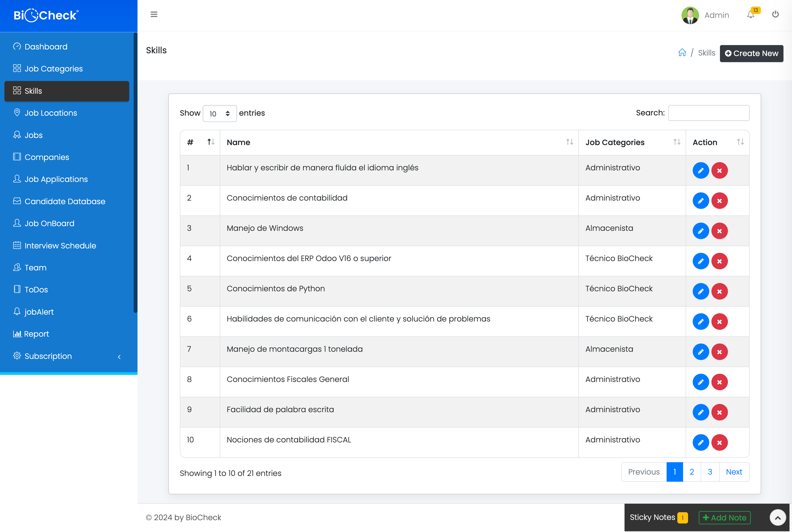The height and width of the screenshot is (532, 792).
Task: Open jobAlert in the sidebar
Action: click(x=67, y=312)
